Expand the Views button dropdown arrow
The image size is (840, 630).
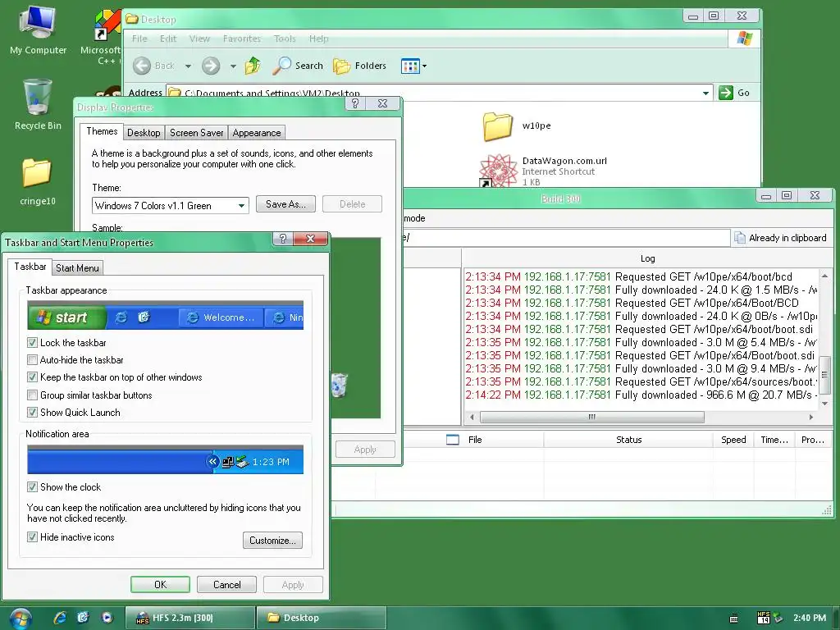[x=424, y=66]
